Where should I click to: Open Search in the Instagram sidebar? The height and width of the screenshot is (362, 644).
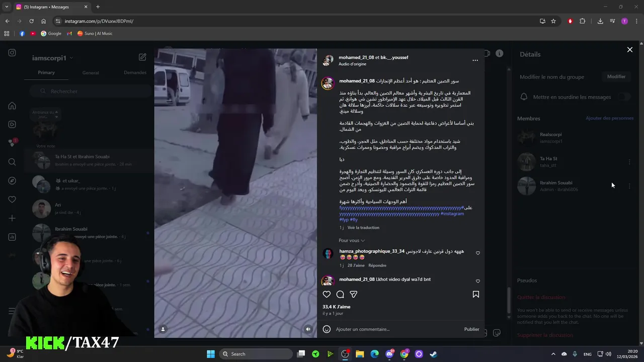point(12,162)
